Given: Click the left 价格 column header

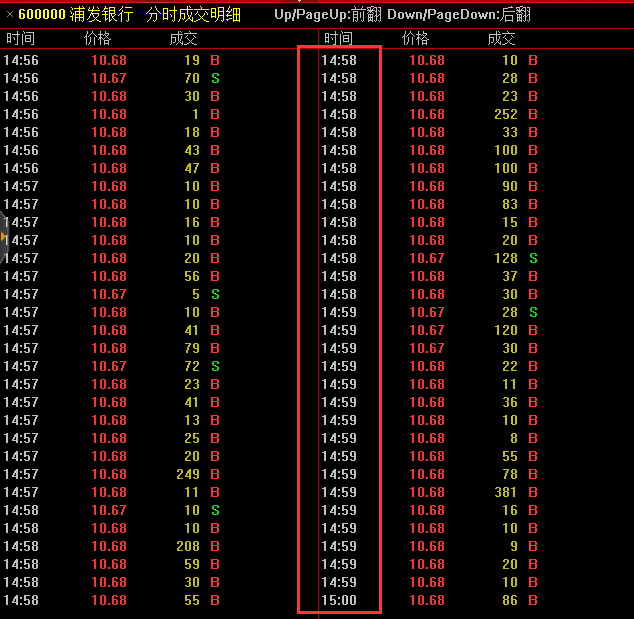Looking at the screenshot, I should pos(98,38).
